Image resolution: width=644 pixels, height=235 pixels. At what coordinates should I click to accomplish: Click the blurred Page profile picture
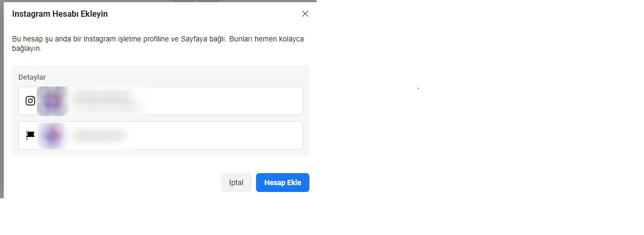click(x=53, y=136)
